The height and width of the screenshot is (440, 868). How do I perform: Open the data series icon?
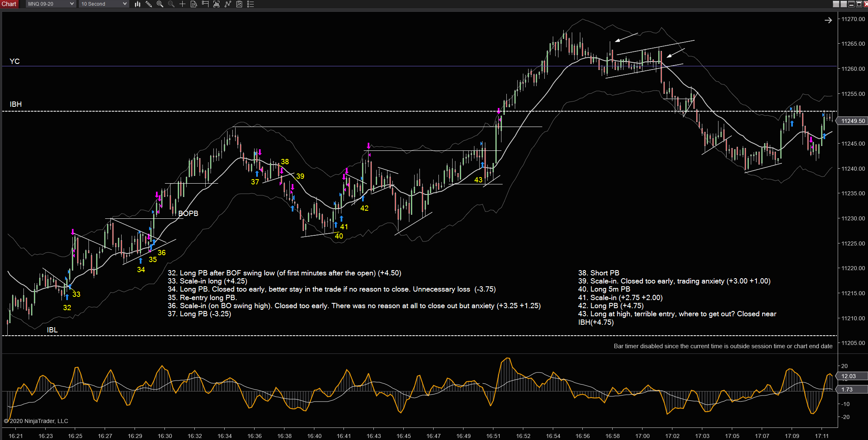(x=217, y=4)
